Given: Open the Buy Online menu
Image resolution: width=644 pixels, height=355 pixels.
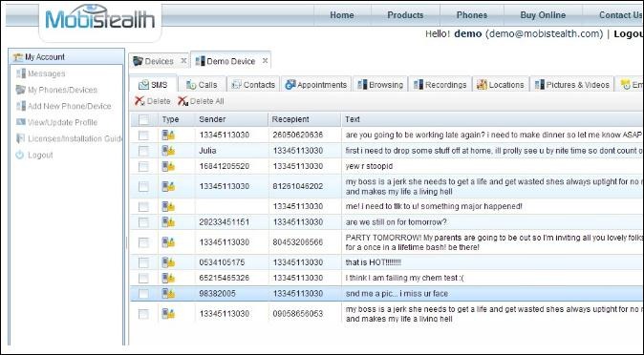Looking at the screenshot, I should click(543, 15).
